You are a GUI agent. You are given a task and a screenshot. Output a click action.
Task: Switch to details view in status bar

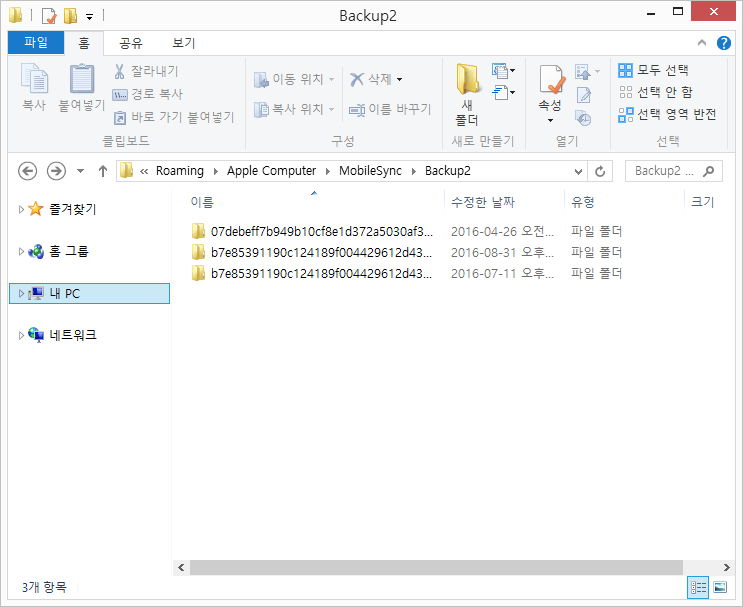coord(698,587)
